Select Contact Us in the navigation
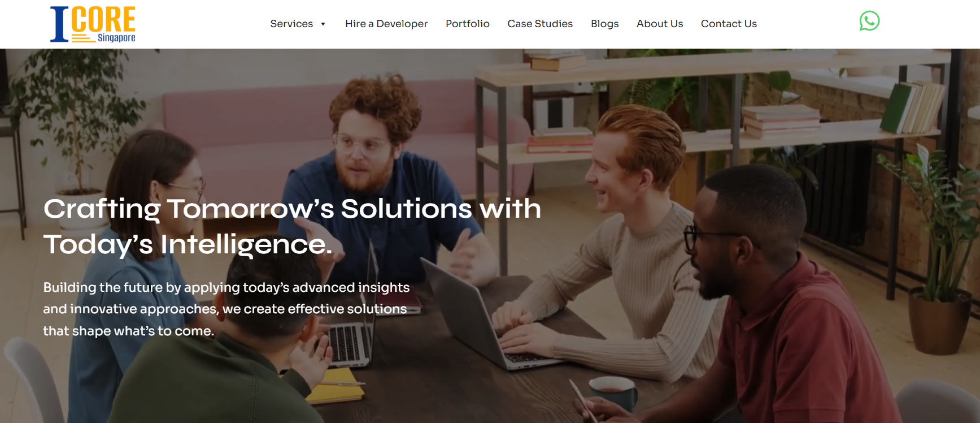 729,24
